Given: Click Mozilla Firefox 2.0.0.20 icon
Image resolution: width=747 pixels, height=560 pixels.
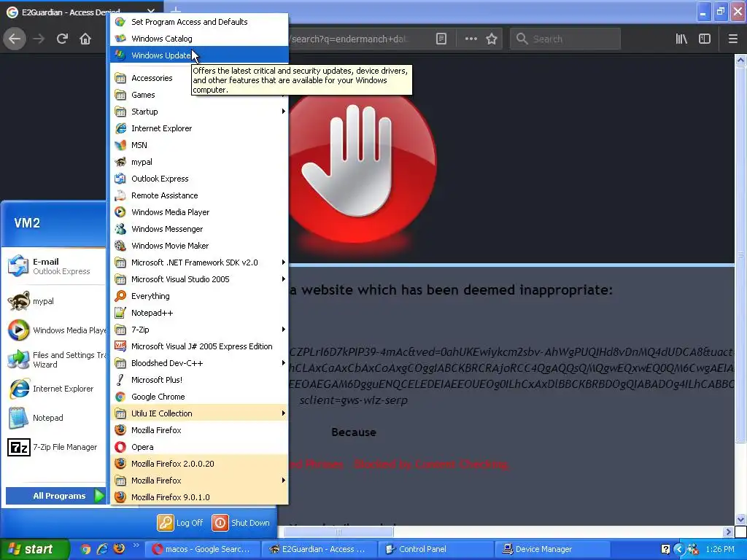Looking at the screenshot, I should pyautogui.click(x=120, y=464).
